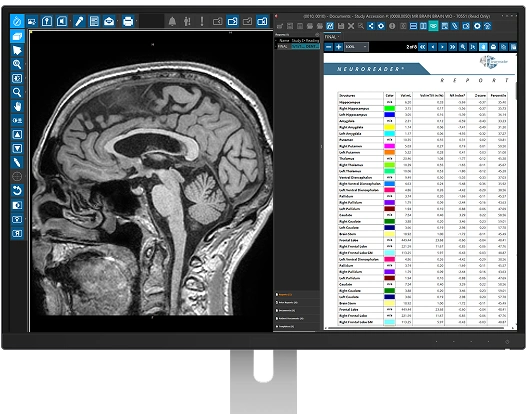
Task: Go to first report page
Action: (x=422, y=47)
